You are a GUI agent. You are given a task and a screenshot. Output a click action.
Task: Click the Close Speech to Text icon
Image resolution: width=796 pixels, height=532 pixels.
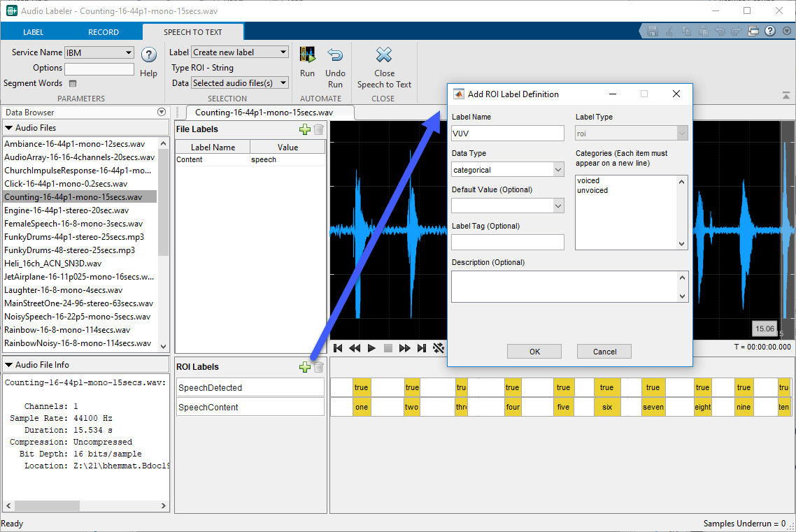point(384,56)
